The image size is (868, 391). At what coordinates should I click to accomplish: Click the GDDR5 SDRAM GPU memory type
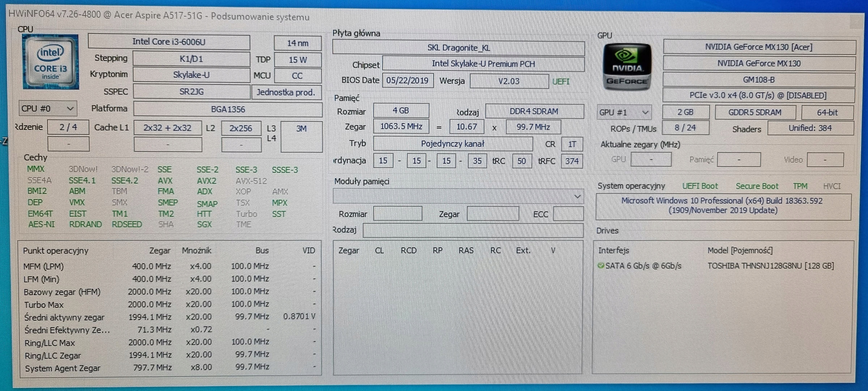click(755, 112)
